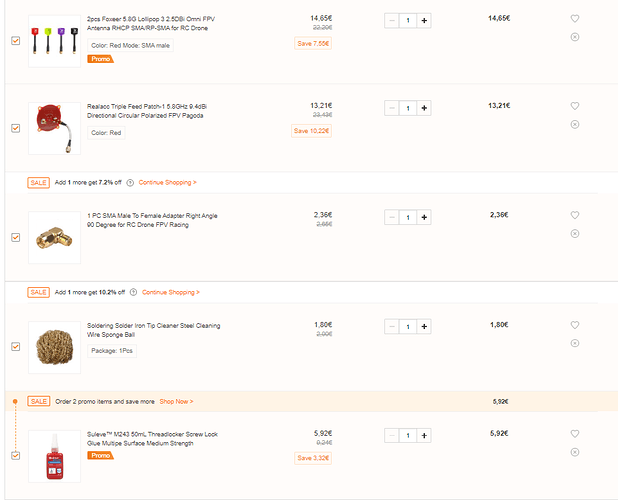Image resolution: width=618 pixels, height=500 pixels.
Task: Add SMA adapter to wishlist via heart icon
Action: pos(575,215)
